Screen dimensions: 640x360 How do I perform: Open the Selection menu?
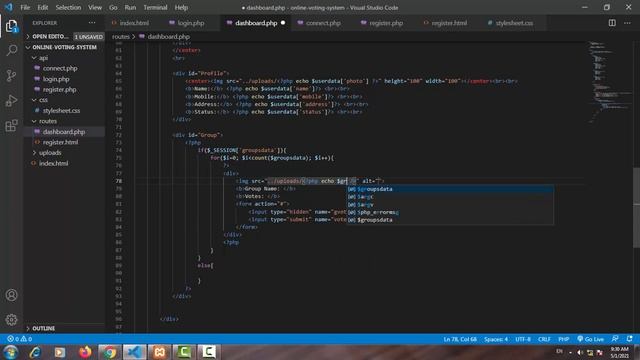click(68, 7)
